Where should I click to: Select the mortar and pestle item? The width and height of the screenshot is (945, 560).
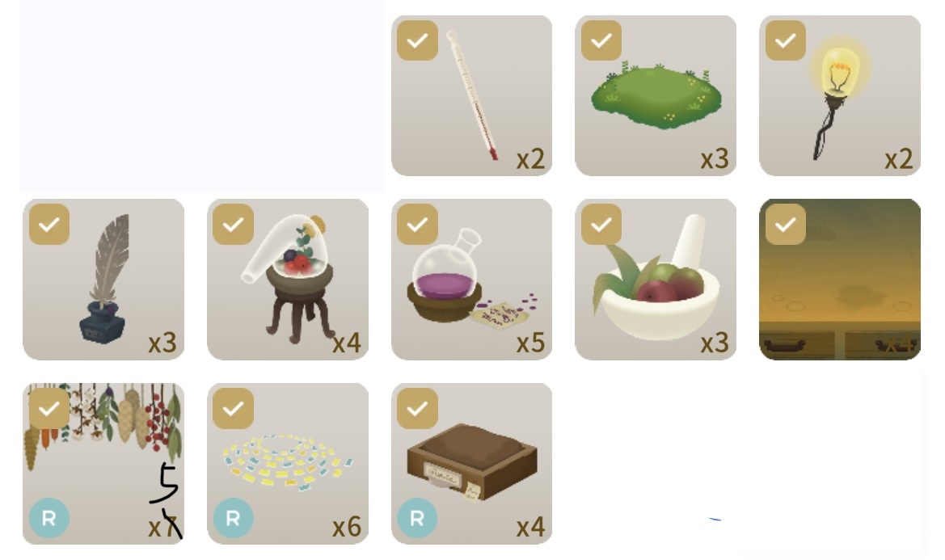[x=656, y=280]
